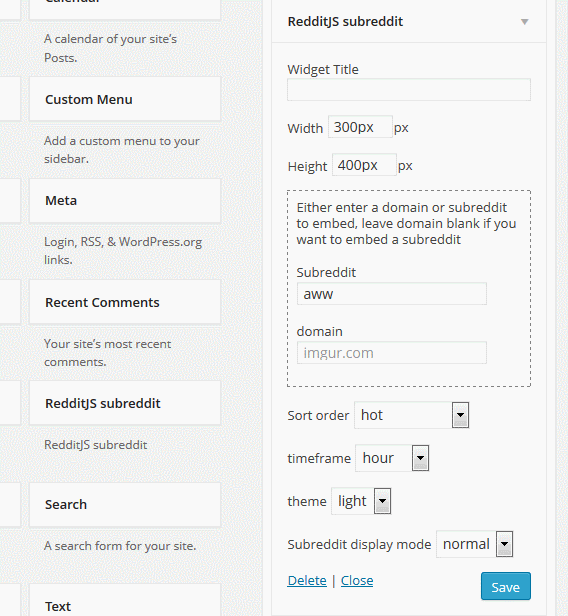Image resolution: width=568 pixels, height=616 pixels.
Task: Select the Search widget
Action: (125, 504)
